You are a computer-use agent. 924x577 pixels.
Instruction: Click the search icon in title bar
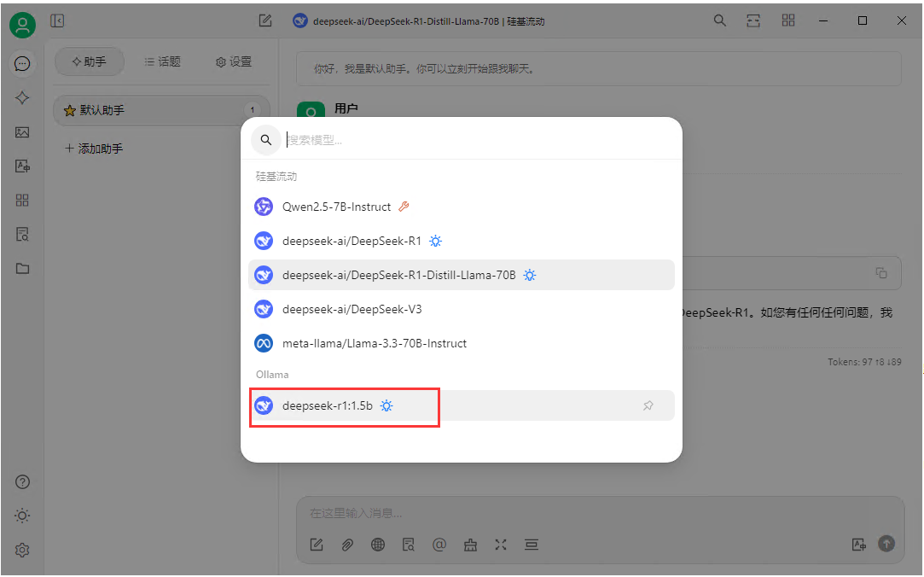click(x=719, y=20)
